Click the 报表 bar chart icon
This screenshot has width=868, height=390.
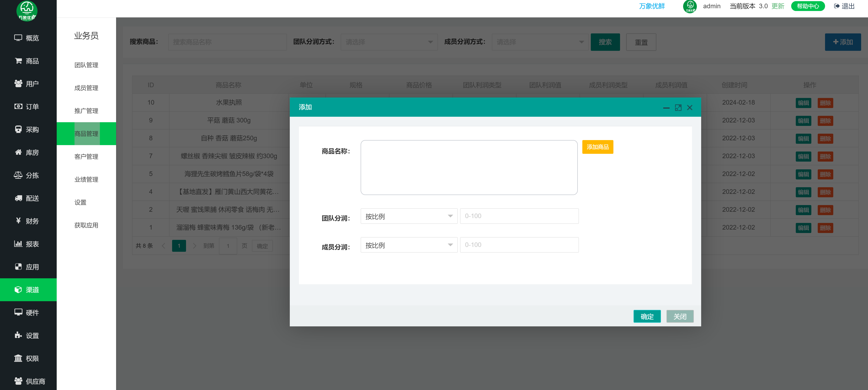[x=18, y=244]
